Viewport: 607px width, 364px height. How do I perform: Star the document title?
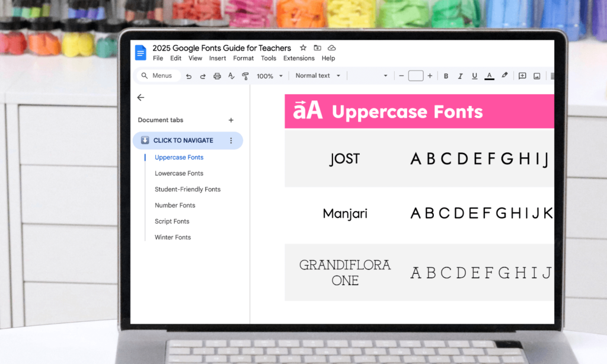click(303, 47)
